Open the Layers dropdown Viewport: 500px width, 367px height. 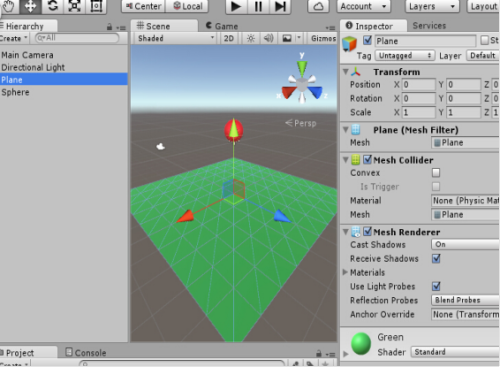[x=432, y=6]
